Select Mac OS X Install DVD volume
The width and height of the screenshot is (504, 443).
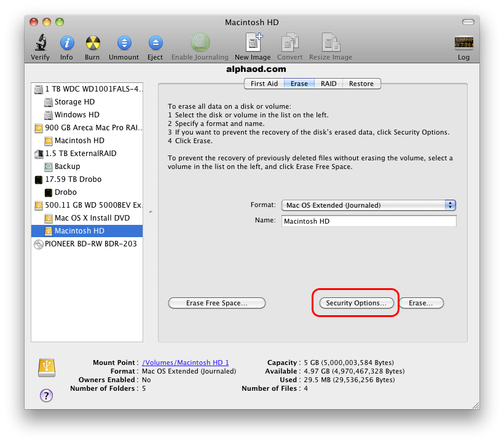coord(87,218)
